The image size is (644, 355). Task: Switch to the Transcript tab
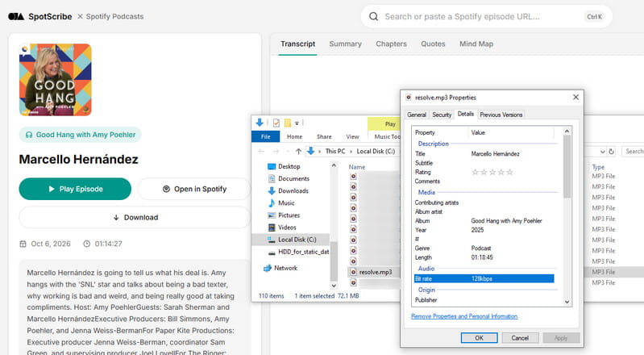(297, 44)
